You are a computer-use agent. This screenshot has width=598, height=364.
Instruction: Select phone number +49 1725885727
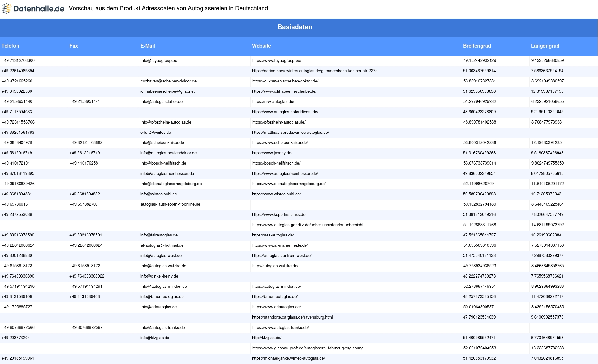(17, 307)
